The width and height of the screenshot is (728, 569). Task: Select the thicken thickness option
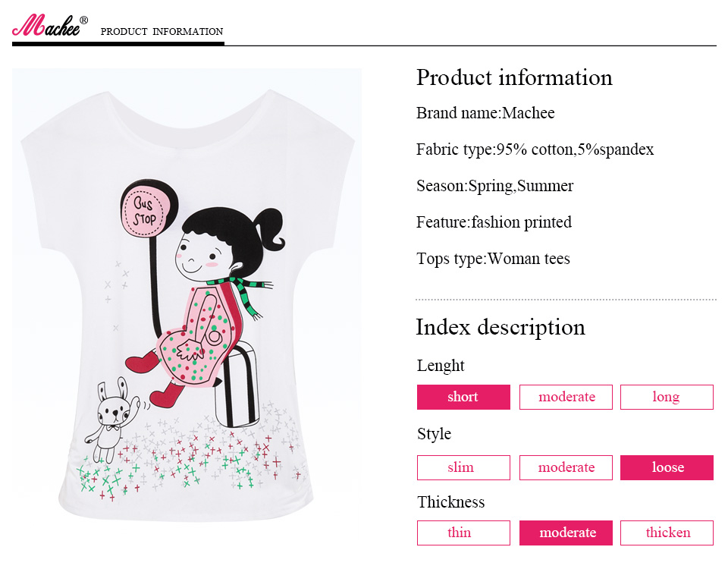click(667, 533)
